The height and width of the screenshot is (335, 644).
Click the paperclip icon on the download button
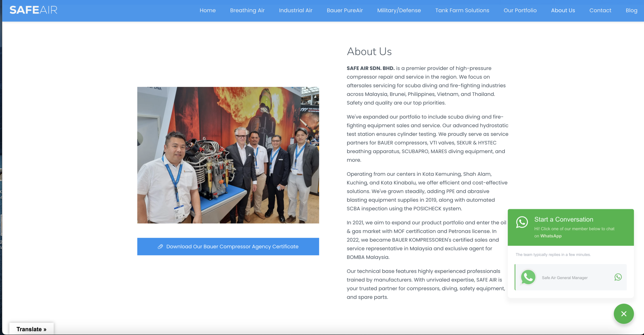click(x=160, y=247)
